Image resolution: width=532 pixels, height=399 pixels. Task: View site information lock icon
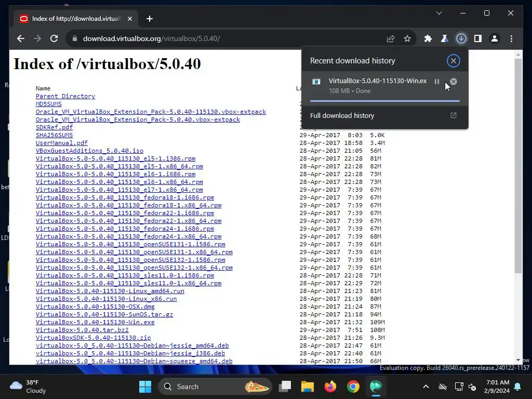pos(75,38)
